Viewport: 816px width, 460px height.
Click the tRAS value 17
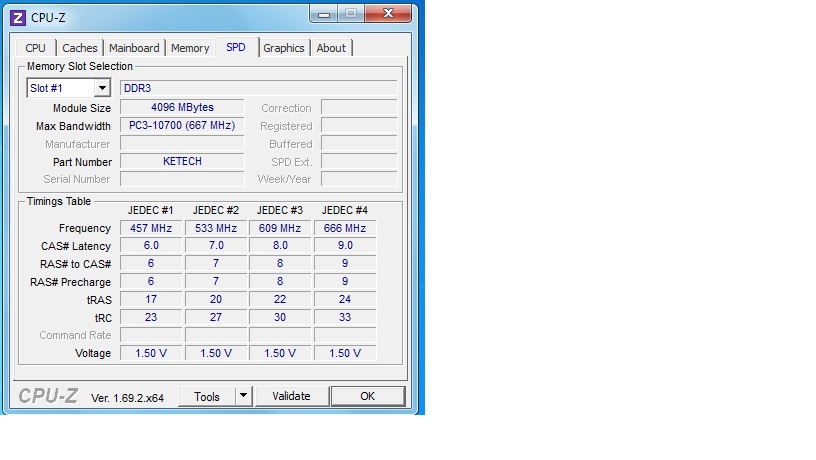[151, 299]
